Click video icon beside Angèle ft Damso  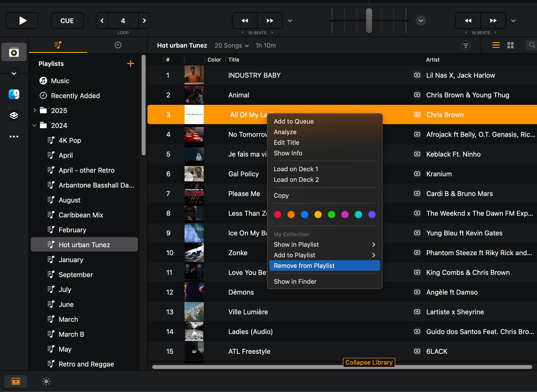417,292
